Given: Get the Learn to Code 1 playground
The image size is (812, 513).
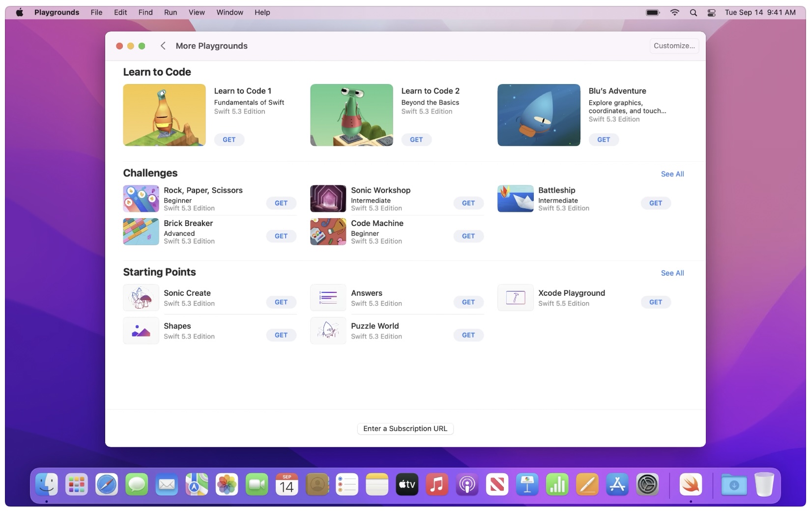Looking at the screenshot, I should 229,140.
